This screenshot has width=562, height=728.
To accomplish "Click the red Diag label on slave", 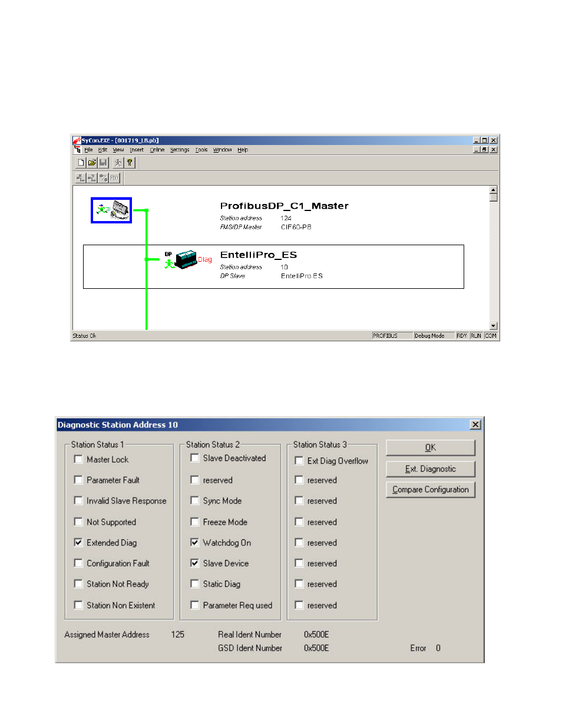I will pyautogui.click(x=204, y=259).
